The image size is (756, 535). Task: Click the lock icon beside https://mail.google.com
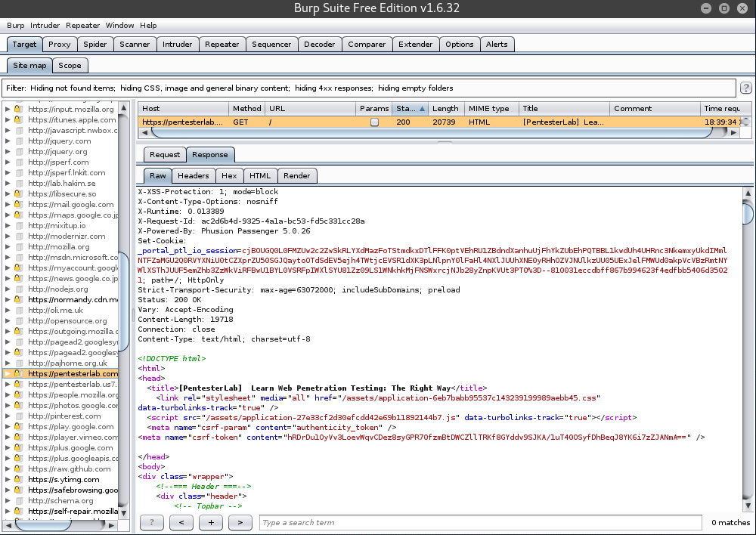[x=18, y=204]
